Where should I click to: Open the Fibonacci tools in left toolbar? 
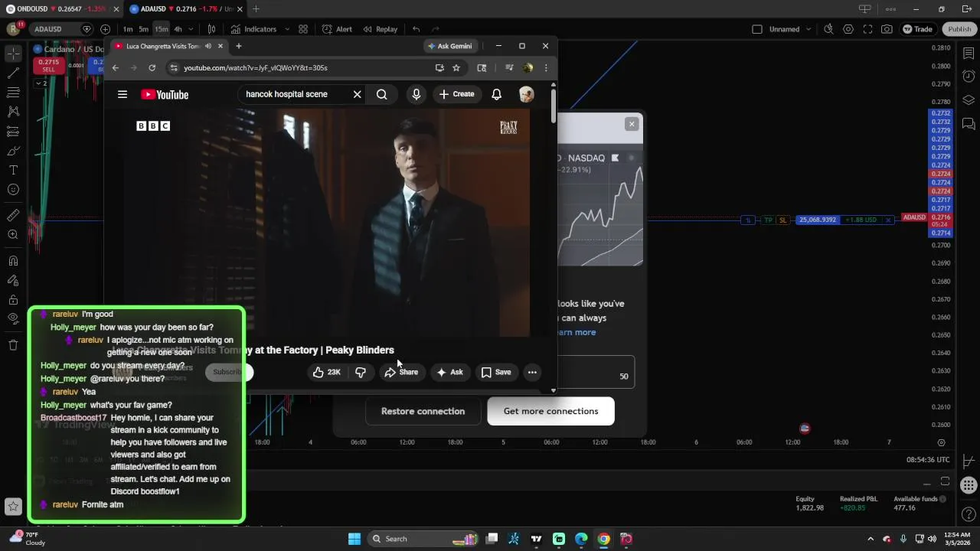coord(13,93)
